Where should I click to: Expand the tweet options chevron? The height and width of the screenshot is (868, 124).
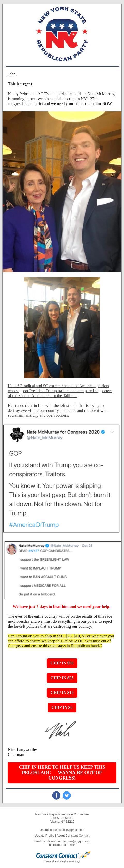[112, 432]
